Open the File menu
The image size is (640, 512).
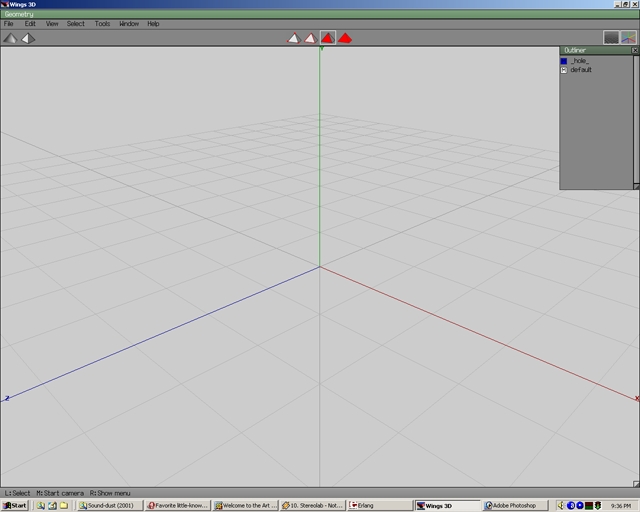click(x=9, y=24)
